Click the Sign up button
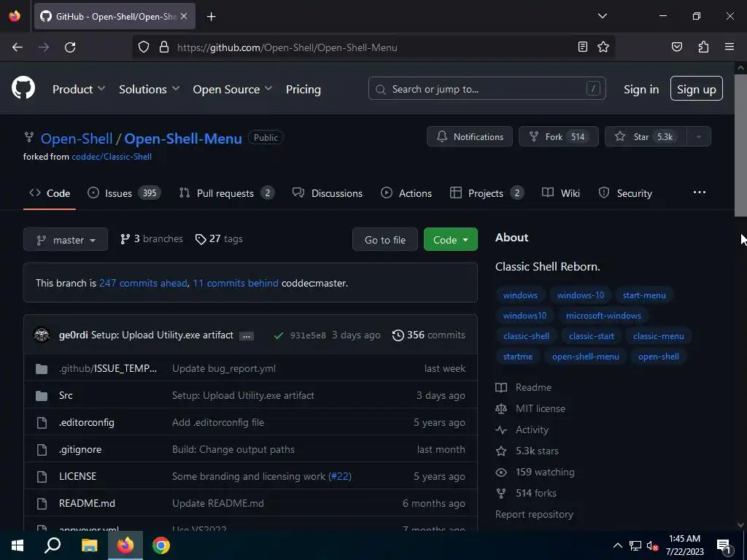The image size is (747, 560). [696, 88]
